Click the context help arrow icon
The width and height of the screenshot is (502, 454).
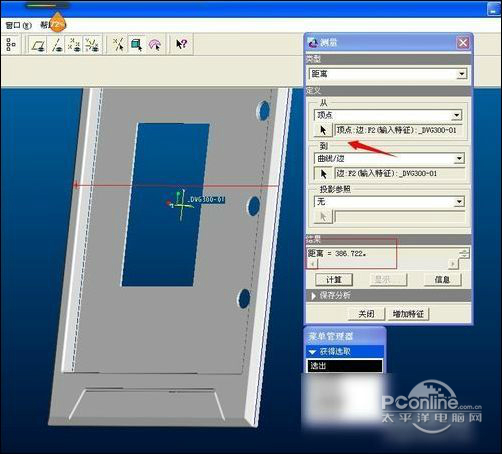(182, 44)
